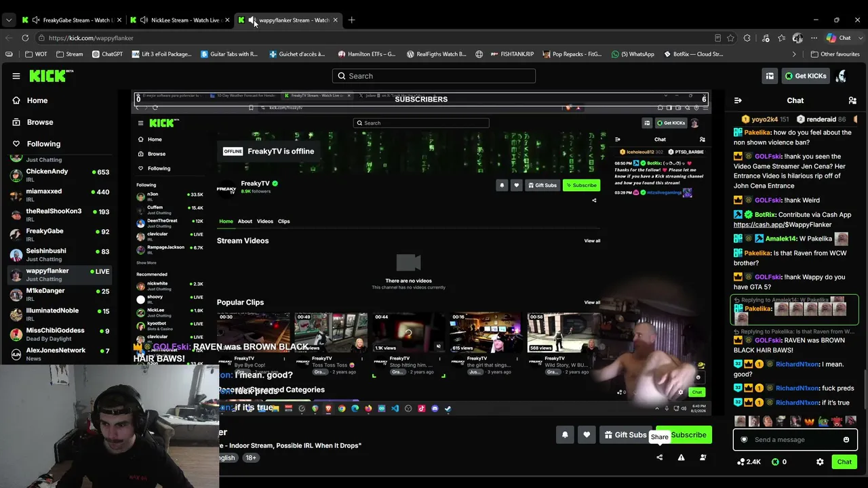Open a new browser tab
This screenshot has height=488, width=868.
click(x=351, y=20)
